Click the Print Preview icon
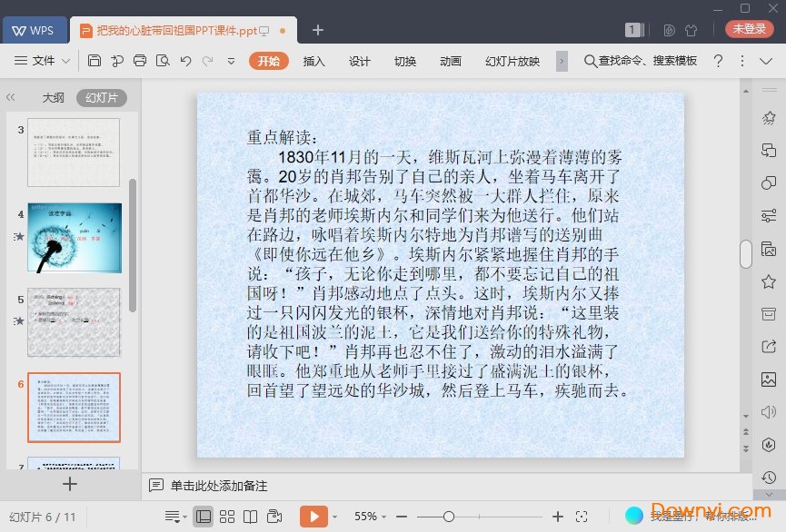The width and height of the screenshot is (786, 532). point(164,61)
